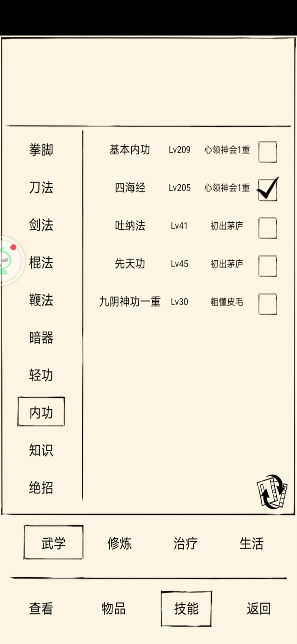
Task: Uncheck the 四海经 checkbox
Action: click(267, 190)
